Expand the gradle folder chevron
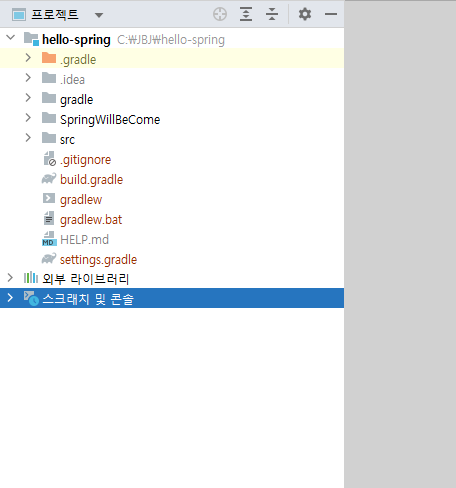 (28, 98)
